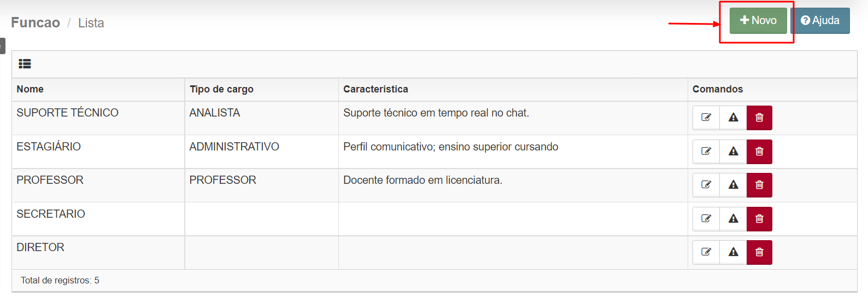Open the Ajuda help button

[x=820, y=21]
